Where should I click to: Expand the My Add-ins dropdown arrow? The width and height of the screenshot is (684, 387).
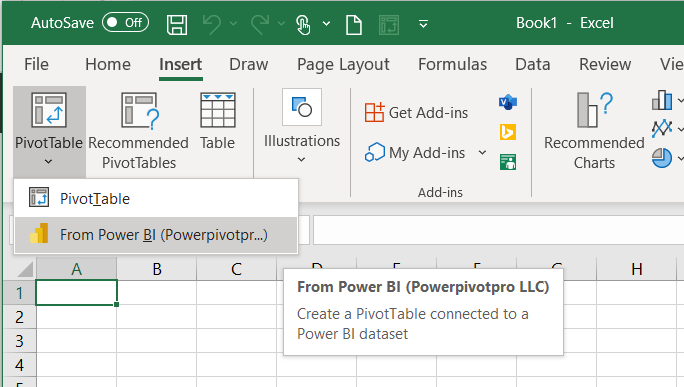[x=482, y=153]
